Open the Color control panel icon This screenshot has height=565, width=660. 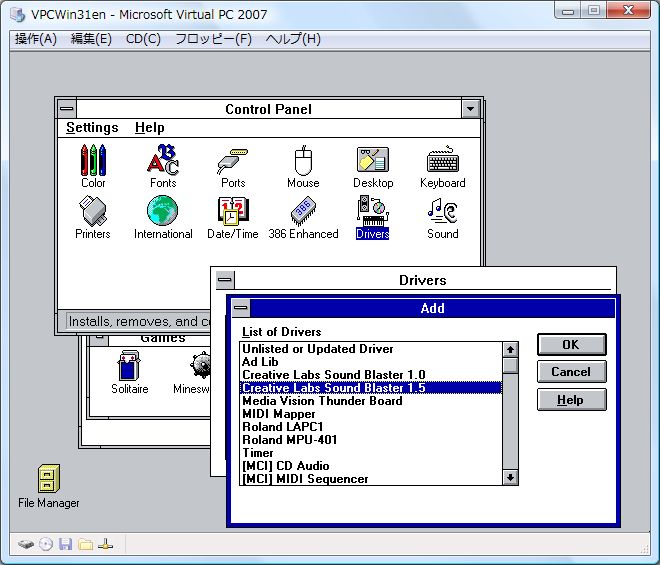click(93, 166)
